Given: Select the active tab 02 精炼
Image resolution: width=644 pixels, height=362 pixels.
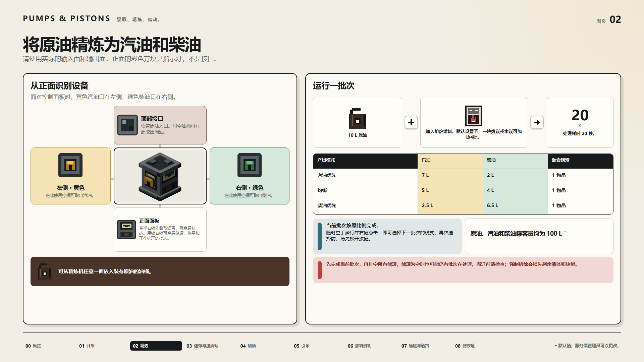Looking at the screenshot, I should tap(156, 346).
